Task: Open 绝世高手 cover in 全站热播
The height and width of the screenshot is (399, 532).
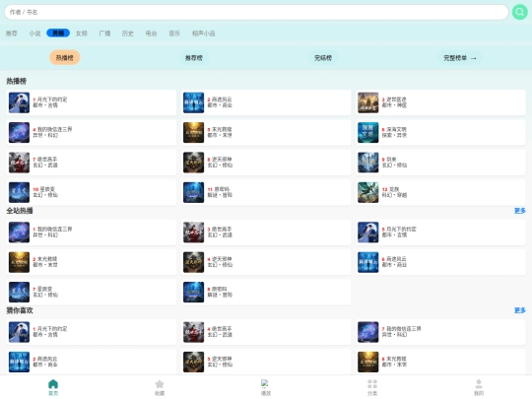Action: pyautogui.click(x=194, y=233)
